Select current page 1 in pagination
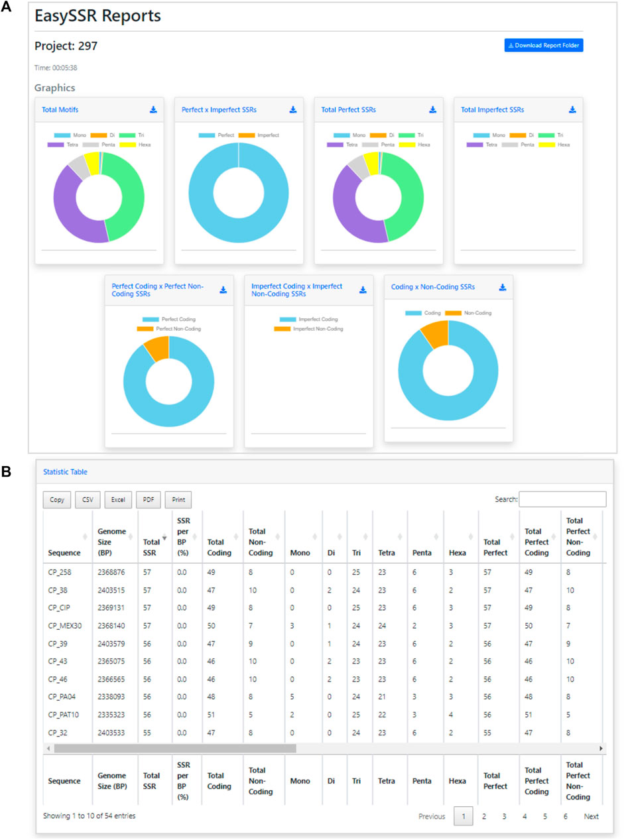Screen dimensions: 624x840 [464, 817]
